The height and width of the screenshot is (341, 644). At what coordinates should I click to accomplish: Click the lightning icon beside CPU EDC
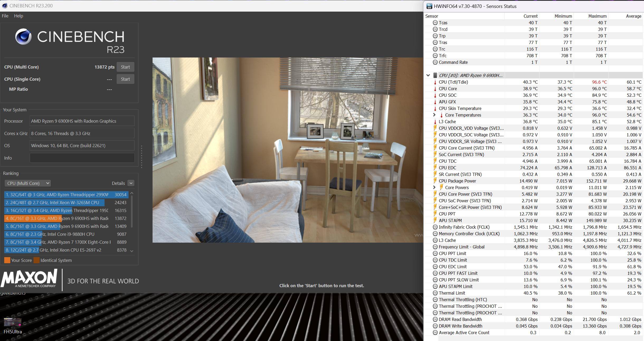[x=435, y=168]
